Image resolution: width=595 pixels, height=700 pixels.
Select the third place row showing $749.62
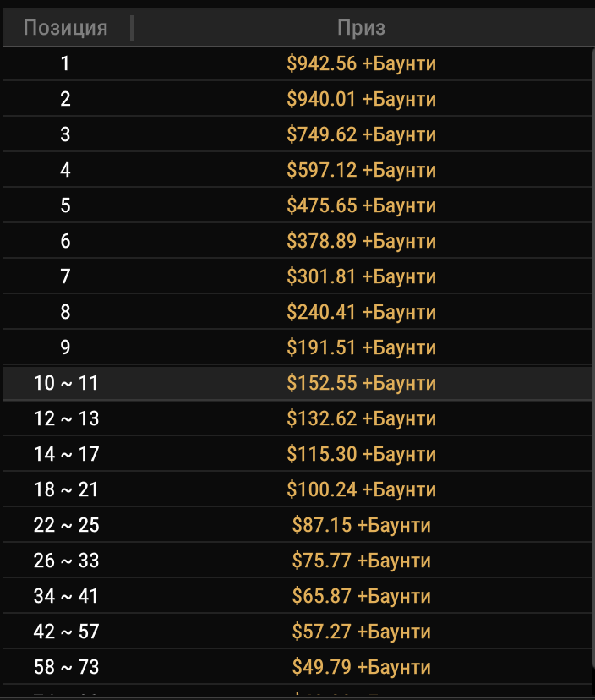click(x=297, y=134)
